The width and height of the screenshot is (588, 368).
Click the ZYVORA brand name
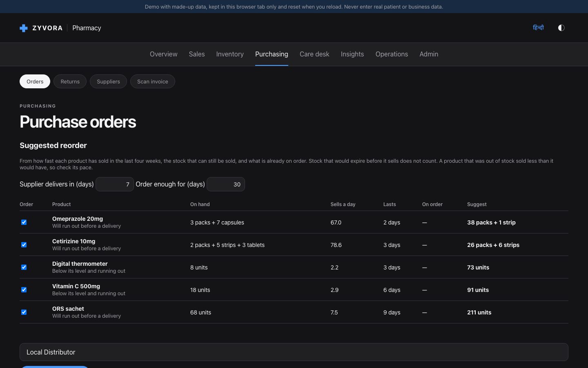[x=47, y=28]
